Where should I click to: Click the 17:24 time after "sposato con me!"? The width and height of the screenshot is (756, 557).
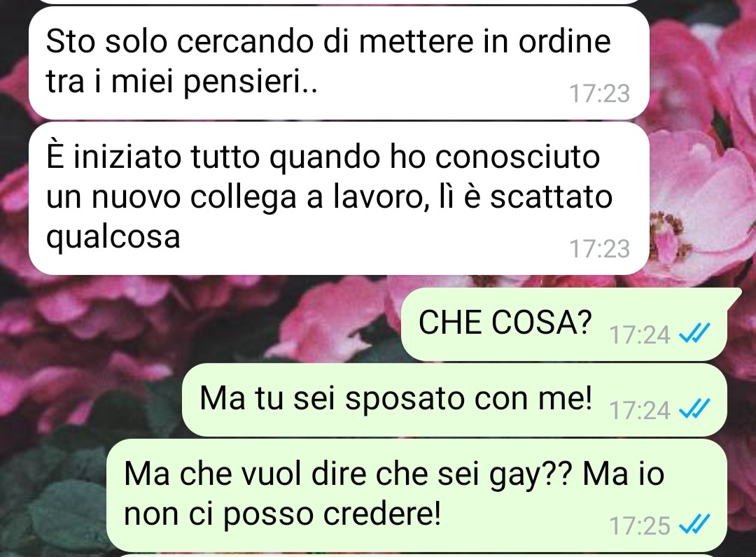pos(640,411)
